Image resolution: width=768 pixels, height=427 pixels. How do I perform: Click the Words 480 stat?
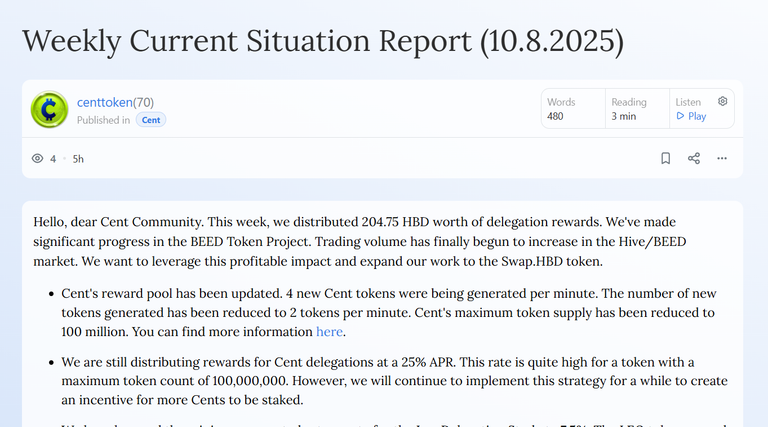[573, 109]
